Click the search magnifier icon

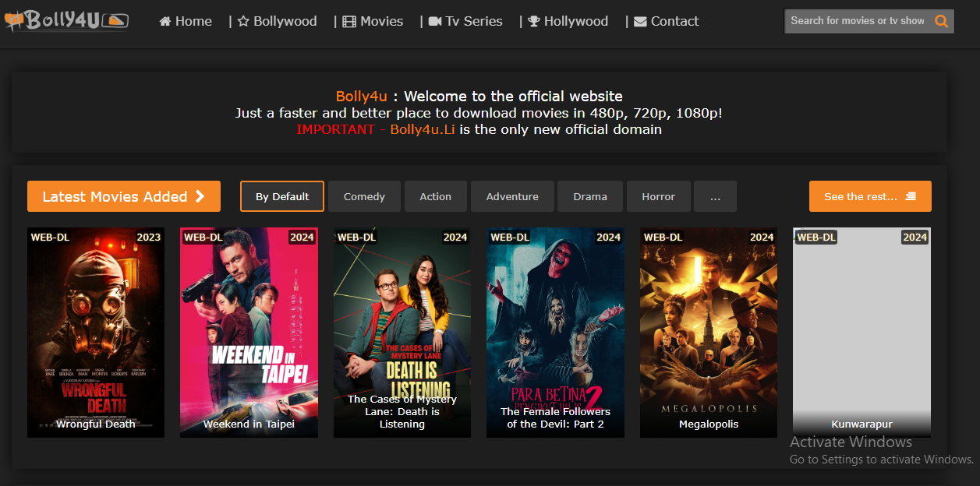tap(942, 21)
